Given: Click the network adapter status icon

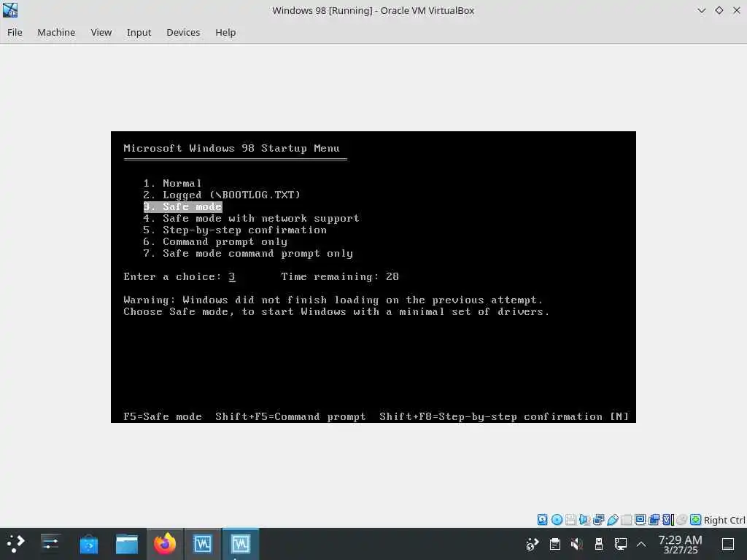Looking at the screenshot, I should (598, 519).
